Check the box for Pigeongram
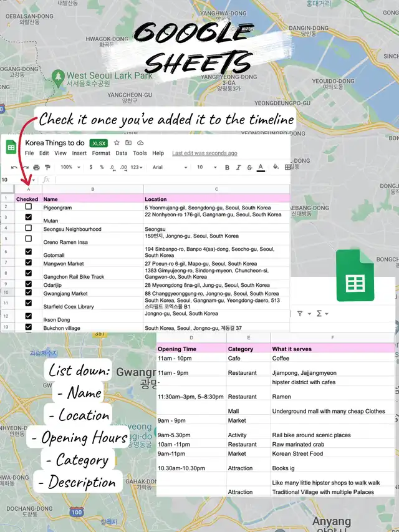399x532 pixels. (28, 206)
